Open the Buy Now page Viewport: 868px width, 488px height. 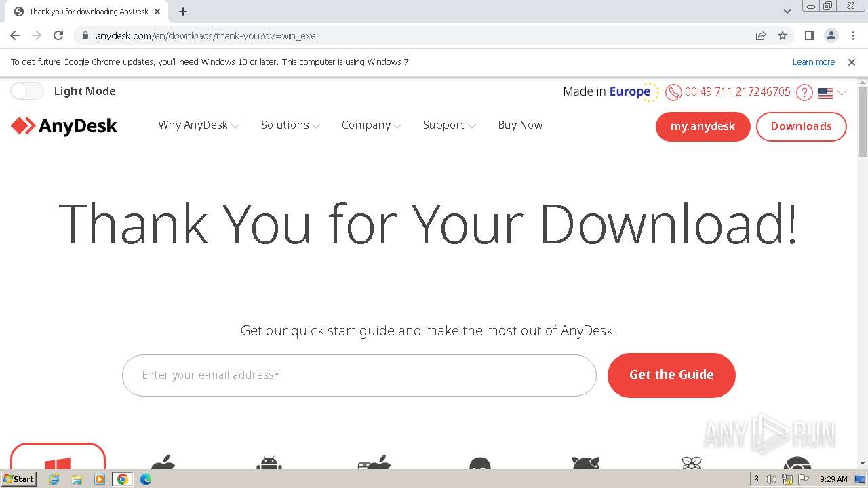(x=520, y=125)
